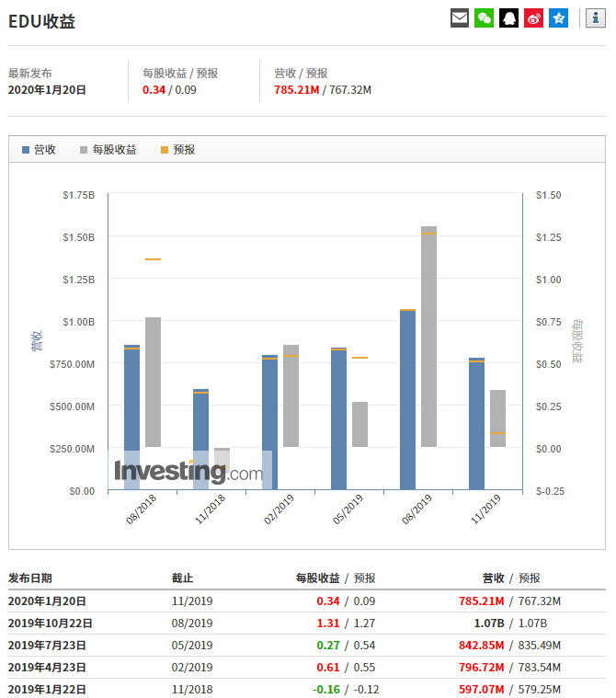Select the 08/2019 blue revenue bar
This screenshot has height=698, width=616.
(x=407, y=399)
